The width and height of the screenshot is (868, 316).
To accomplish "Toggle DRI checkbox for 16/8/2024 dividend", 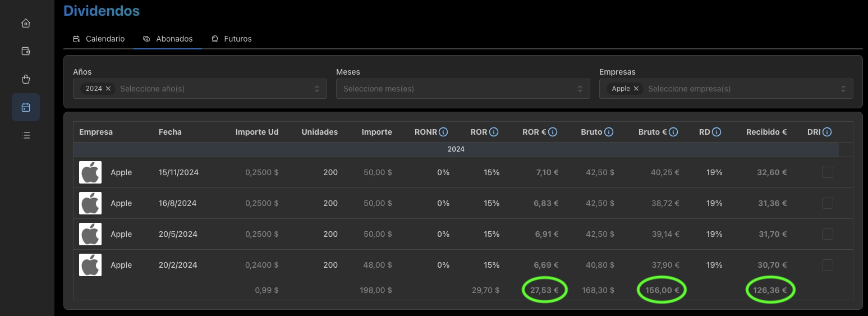I will click(828, 203).
